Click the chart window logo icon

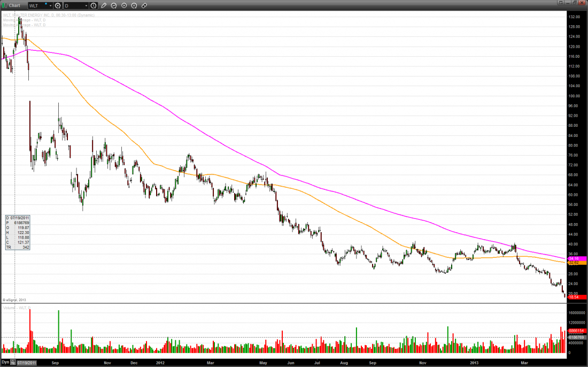pos(4,5)
